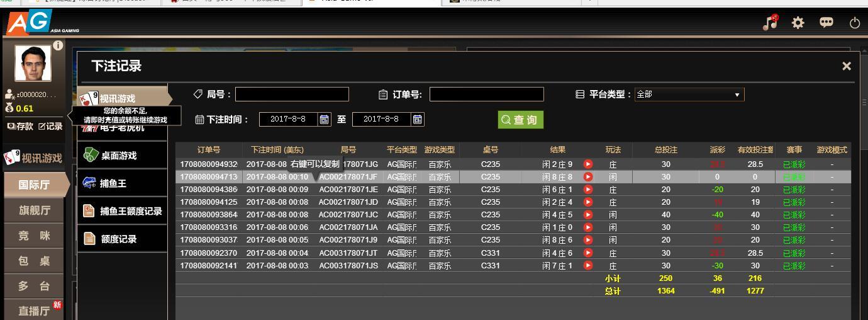Click the info icon beside avatar
Screen dimensions: 868x320
pos(58,45)
